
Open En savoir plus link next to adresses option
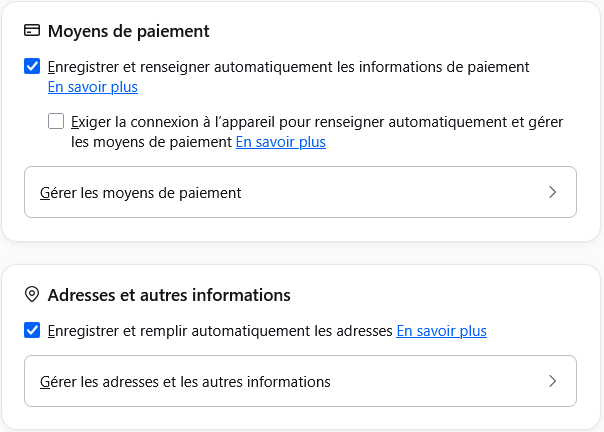(441, 331)
